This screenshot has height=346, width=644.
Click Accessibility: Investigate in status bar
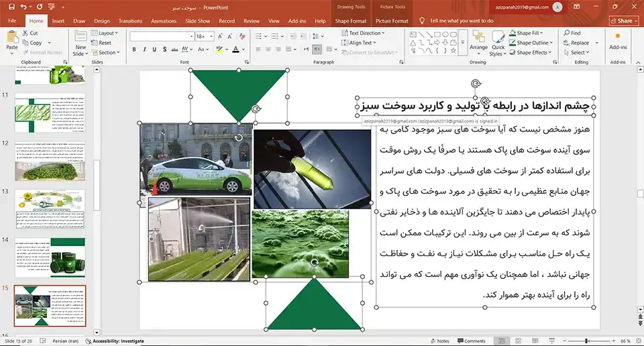point(115,341)
